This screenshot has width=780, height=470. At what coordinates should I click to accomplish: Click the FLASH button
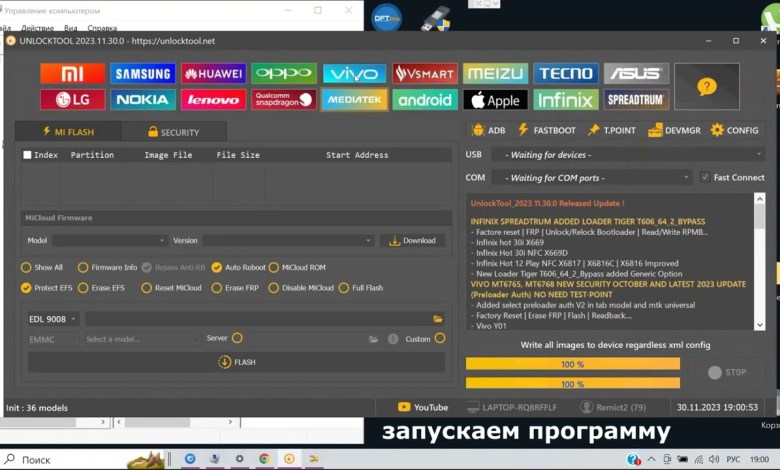tap(236, 362)
